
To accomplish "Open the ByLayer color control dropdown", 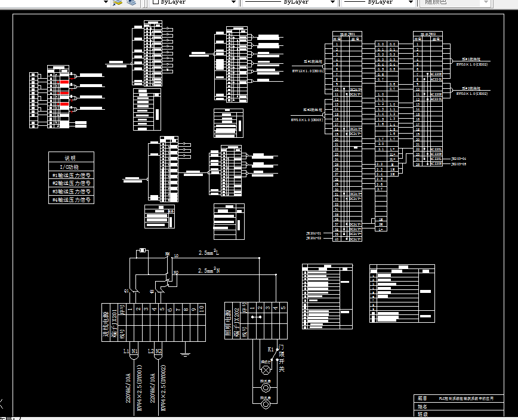I will pos(233,2).
